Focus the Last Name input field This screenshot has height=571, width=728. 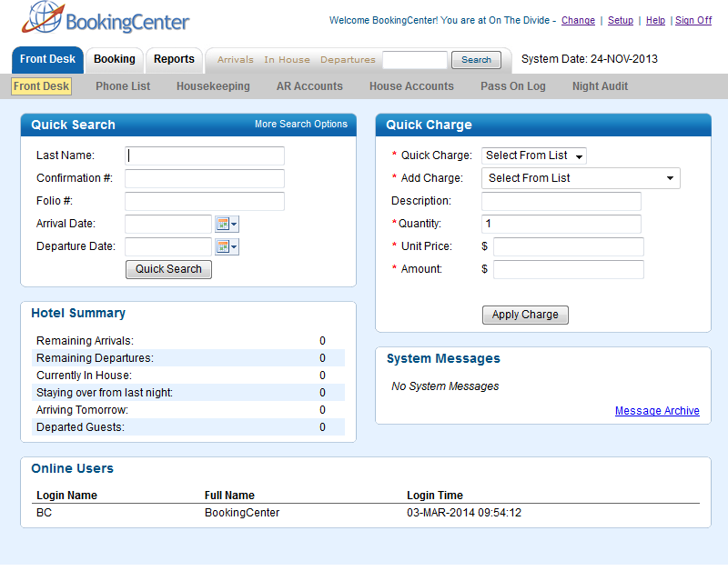coord(205,155)
